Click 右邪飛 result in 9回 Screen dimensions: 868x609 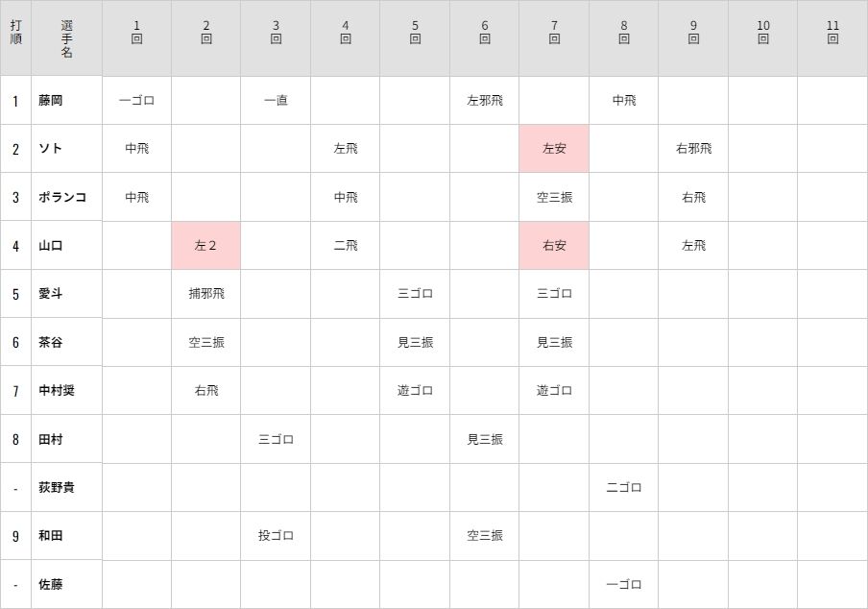coord(693,149)
